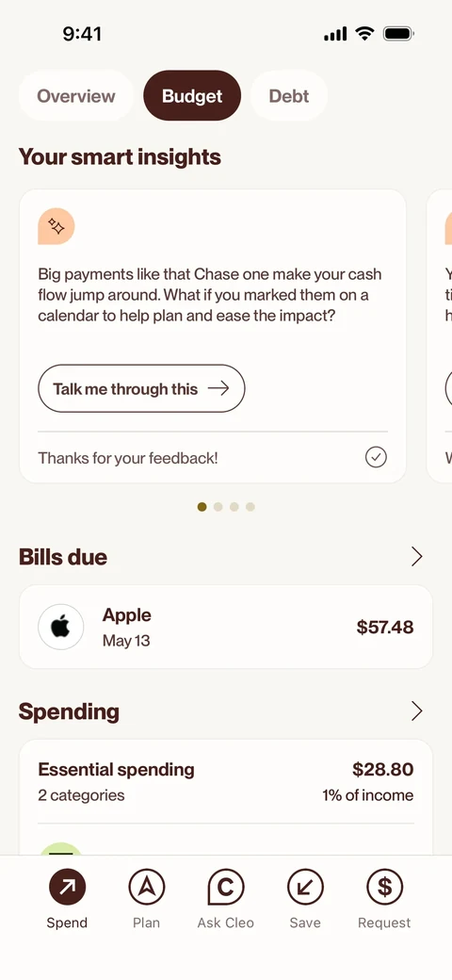The image size is (452, 980).
Task: Open the Save section icon
Action: tap(305, 887)
